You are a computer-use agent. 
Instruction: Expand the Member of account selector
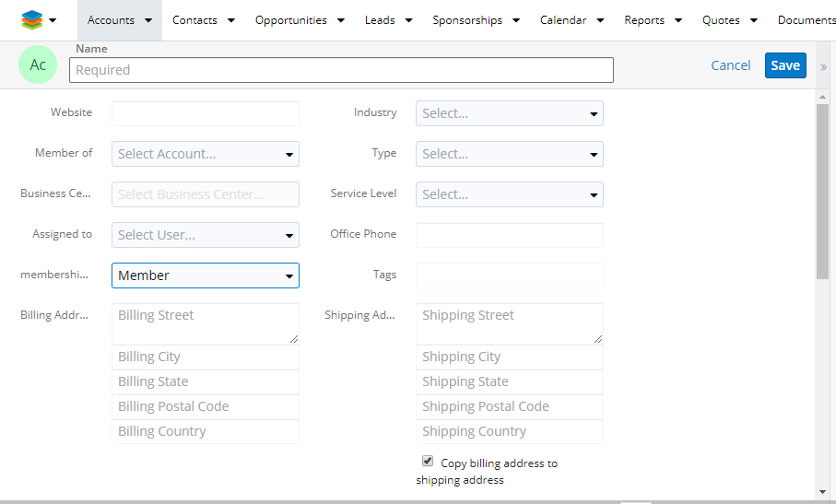pyautogui.click(x=206, y=154)
